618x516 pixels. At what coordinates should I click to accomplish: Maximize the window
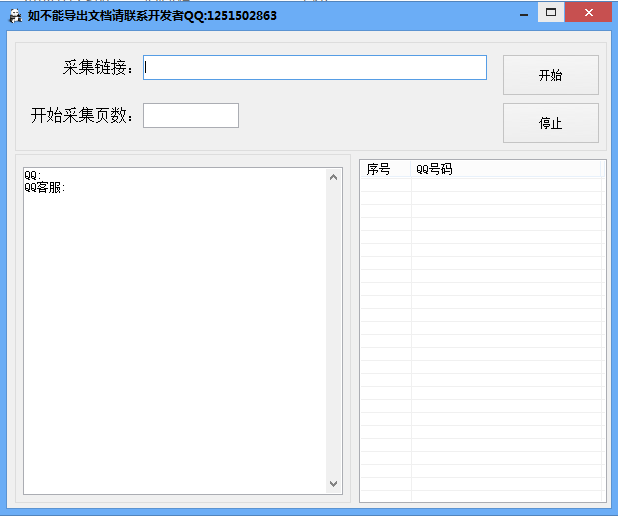pos(551,13)
